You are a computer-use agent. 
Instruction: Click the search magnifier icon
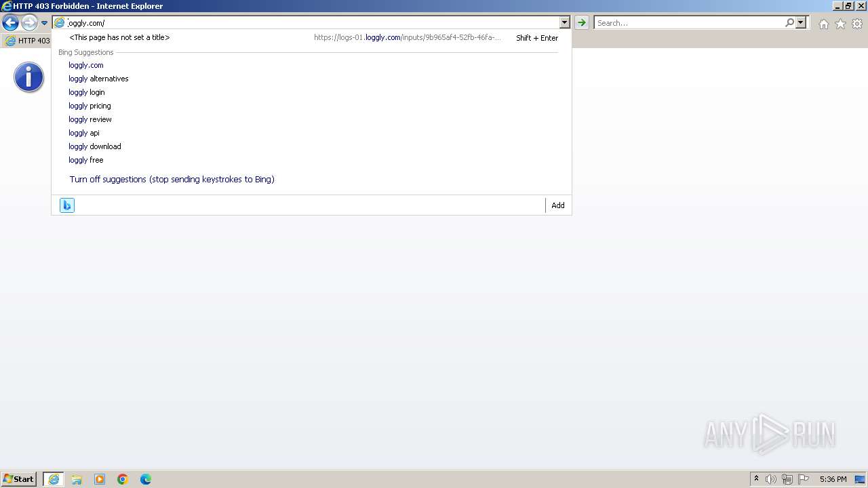point(789,22)
